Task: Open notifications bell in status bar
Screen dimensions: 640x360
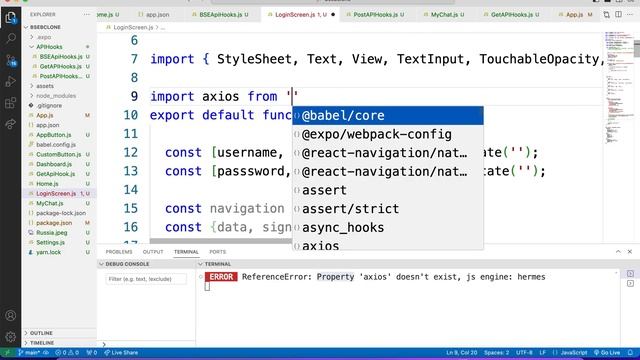Action: click(x=630, y=353)
